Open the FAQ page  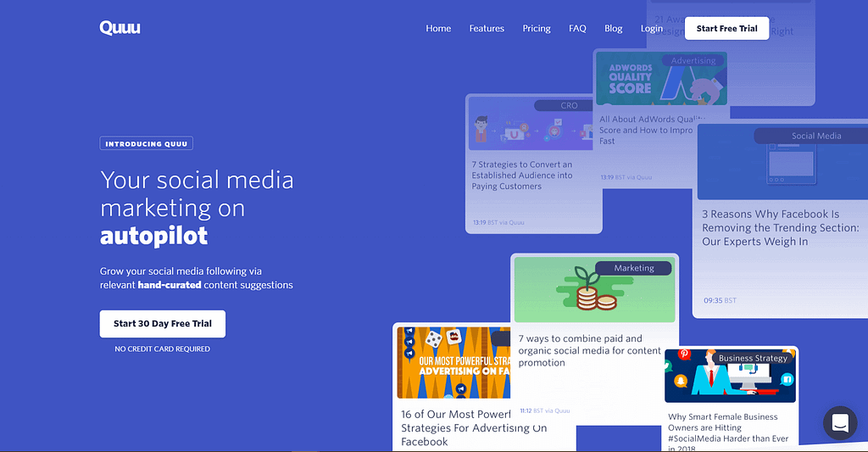coord(577,28)
